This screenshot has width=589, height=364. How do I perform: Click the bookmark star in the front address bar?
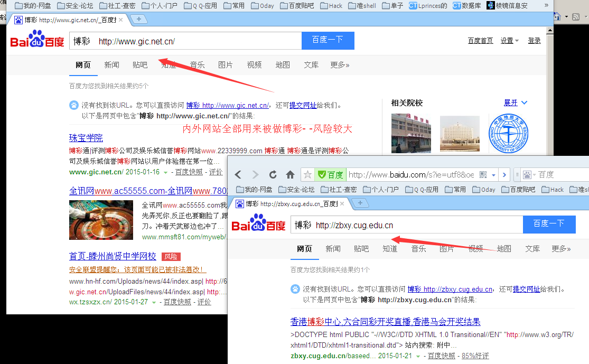(x=307, y=175)
